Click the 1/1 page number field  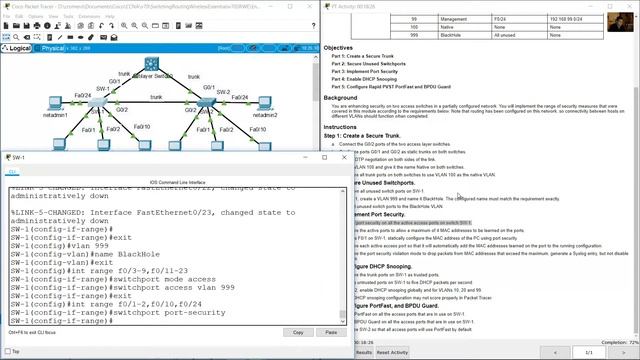point(589,352)
